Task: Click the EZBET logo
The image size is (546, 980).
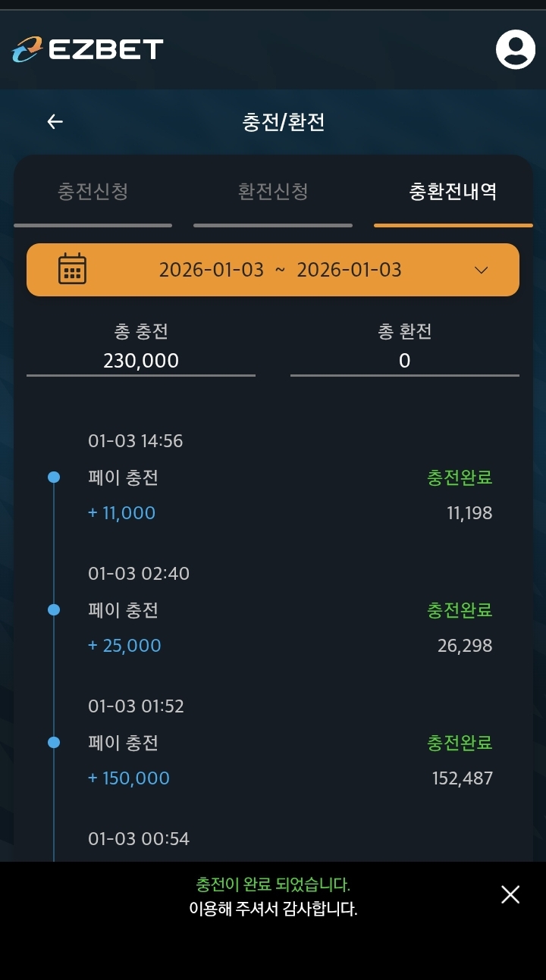Action: click(x=87, y=49)
